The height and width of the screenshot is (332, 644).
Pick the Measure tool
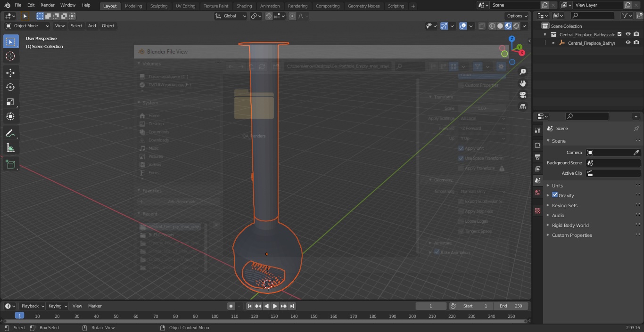(x=10, y=148)
